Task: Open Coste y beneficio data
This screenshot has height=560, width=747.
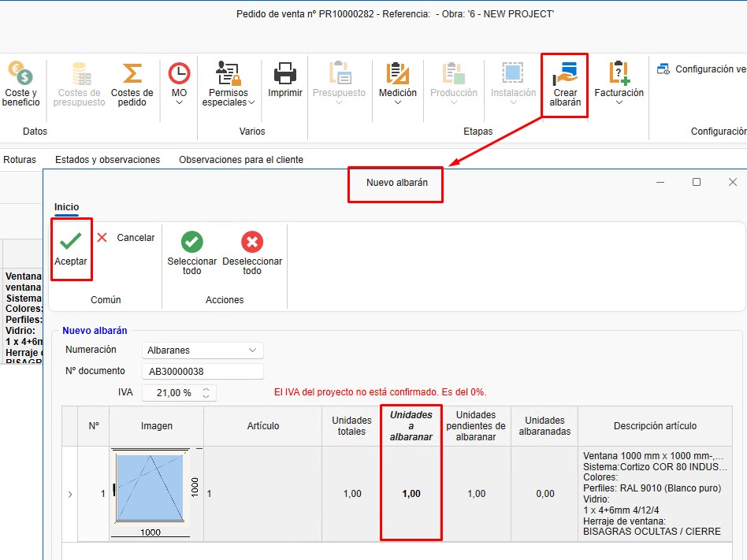Action: [21, 83]
